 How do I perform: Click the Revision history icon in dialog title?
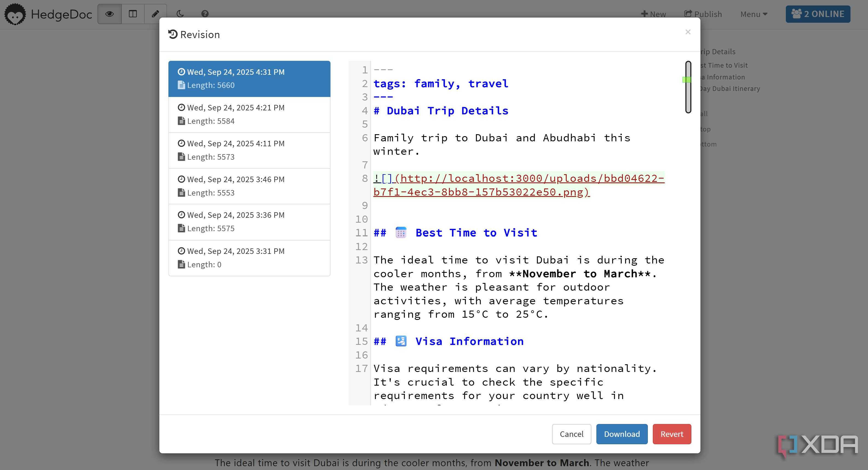[173, 35]
